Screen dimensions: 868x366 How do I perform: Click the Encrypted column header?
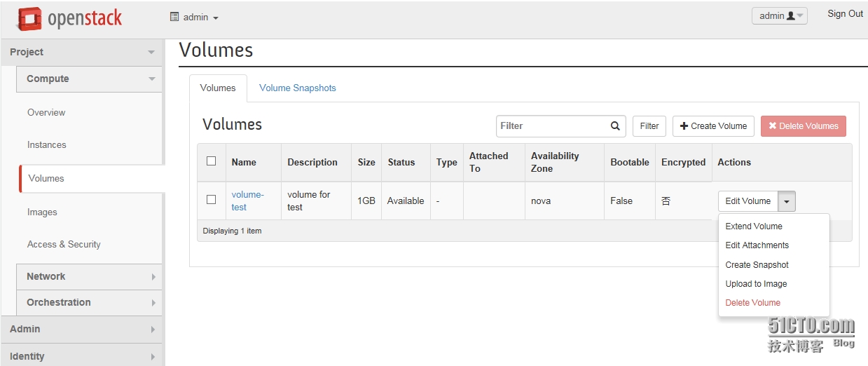(683, 162)
